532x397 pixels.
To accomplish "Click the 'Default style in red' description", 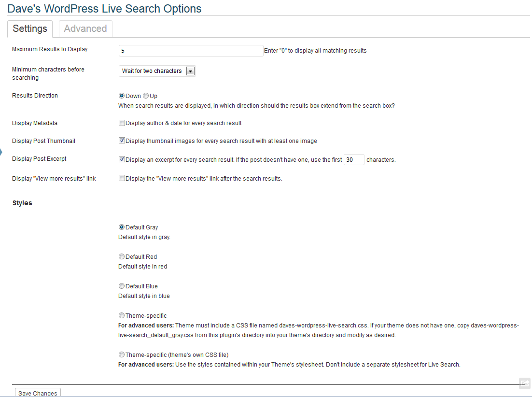I will coord(142,267).
